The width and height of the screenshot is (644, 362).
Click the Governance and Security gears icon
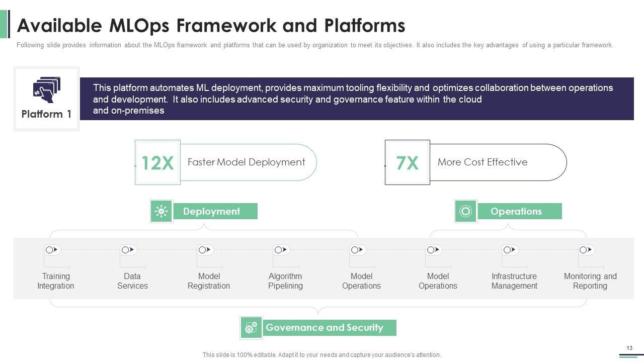pyautogui.click(x=251, y=328)
